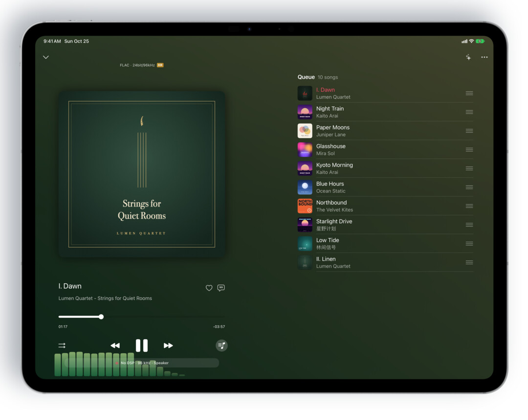Click the I. Dawn reorder handle in queue
The image size is (528, 420).
tap(469, 93)
